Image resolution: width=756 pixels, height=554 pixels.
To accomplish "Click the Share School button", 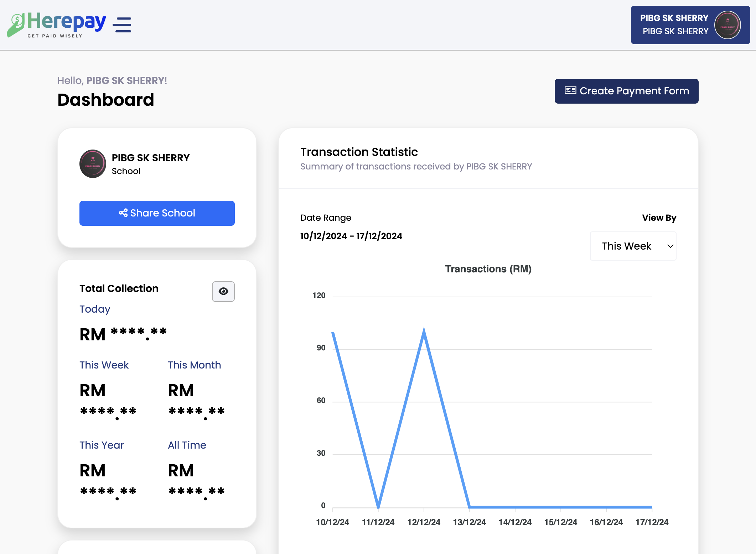I will [157, 213].
